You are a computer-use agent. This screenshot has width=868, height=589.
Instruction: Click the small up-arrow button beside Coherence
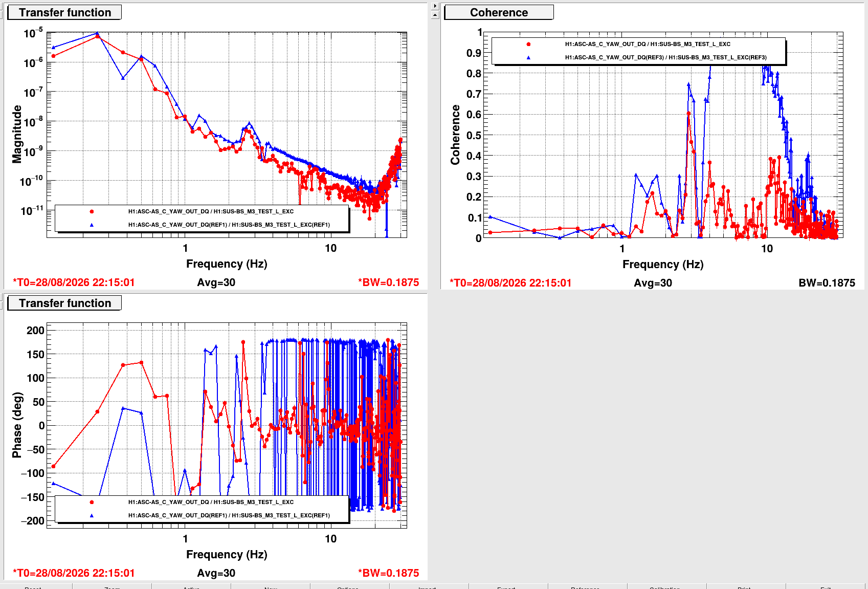(435, 15)
